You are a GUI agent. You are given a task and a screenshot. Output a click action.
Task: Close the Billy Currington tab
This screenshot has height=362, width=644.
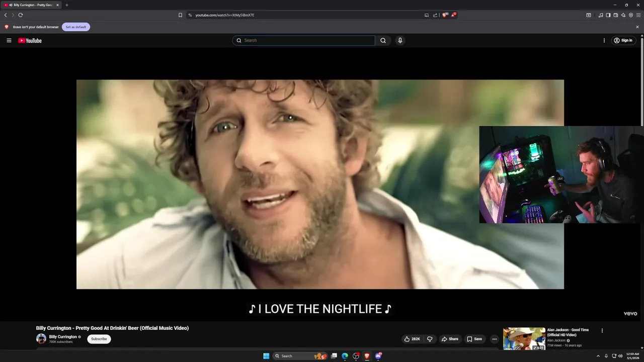[57, 5]
